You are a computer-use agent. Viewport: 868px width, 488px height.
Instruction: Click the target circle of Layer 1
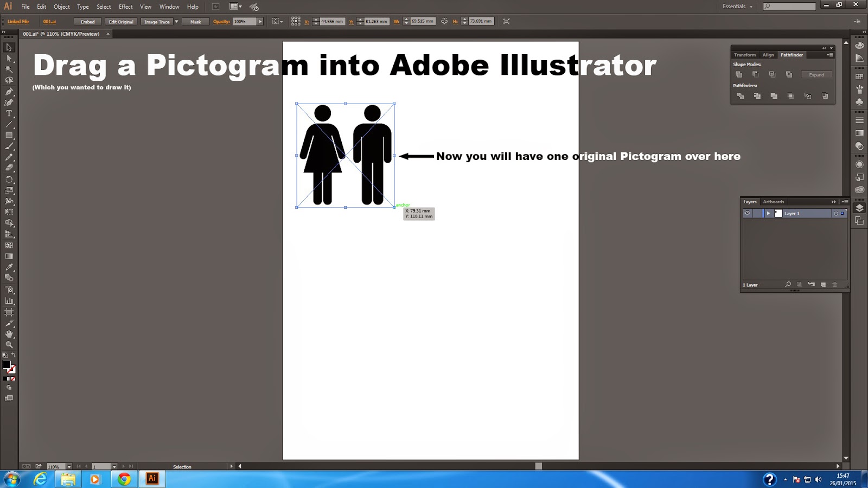pos(836,214)
